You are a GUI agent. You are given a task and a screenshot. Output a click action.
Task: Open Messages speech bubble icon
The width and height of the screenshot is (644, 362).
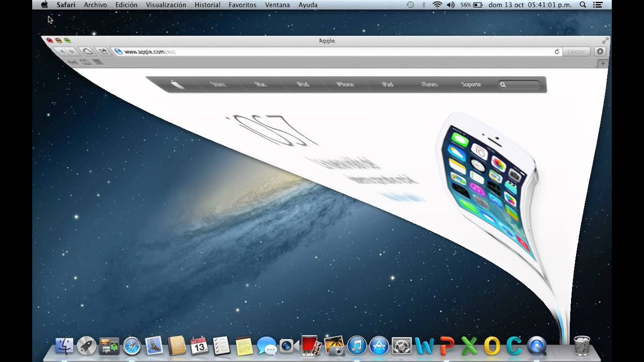267,346
